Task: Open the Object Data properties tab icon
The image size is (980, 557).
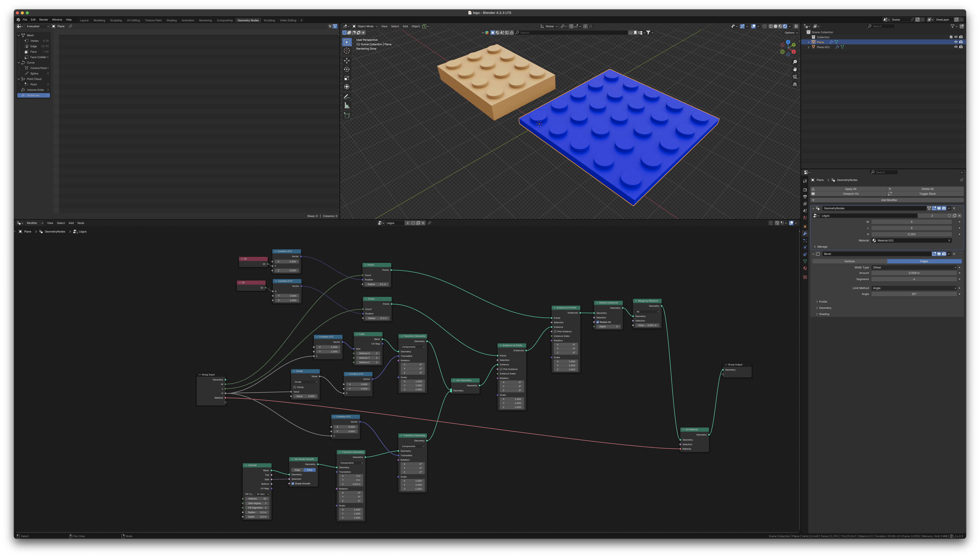Action: tap(805, 261)
